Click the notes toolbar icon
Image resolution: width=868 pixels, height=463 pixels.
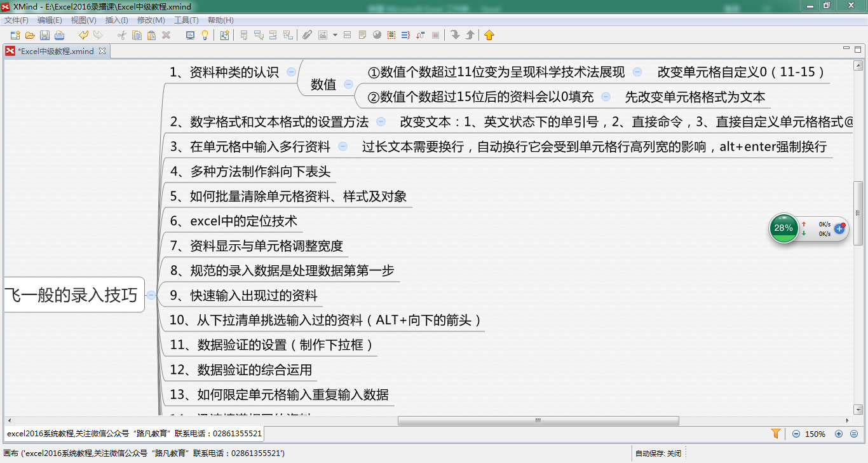point(362,35)
